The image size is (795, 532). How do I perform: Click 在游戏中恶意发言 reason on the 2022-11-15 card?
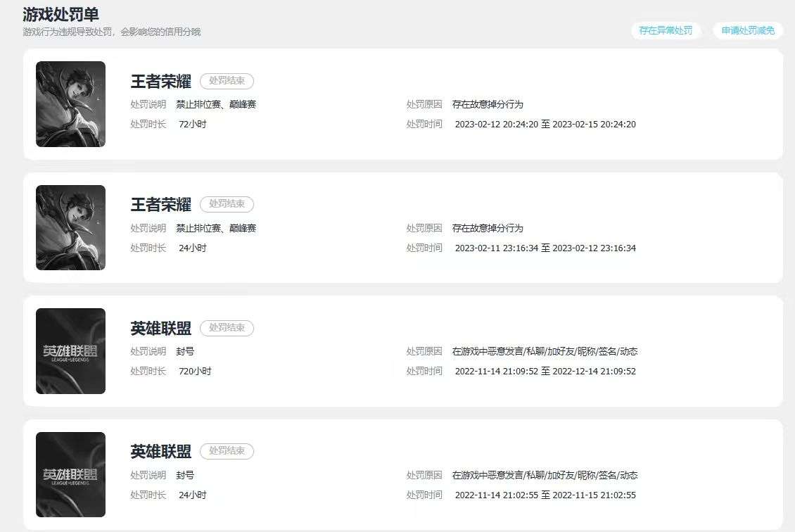pyautogui.click(x=545, y=475)
